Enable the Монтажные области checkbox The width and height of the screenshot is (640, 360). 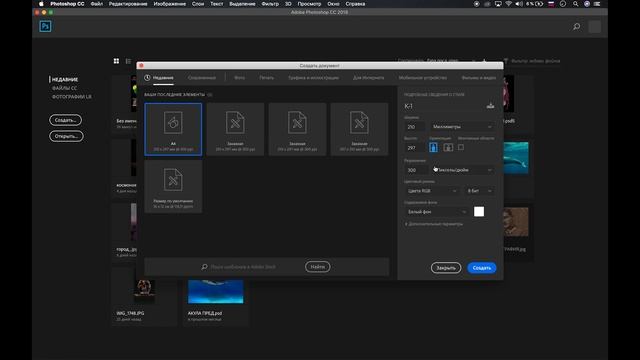coord(460,147)
